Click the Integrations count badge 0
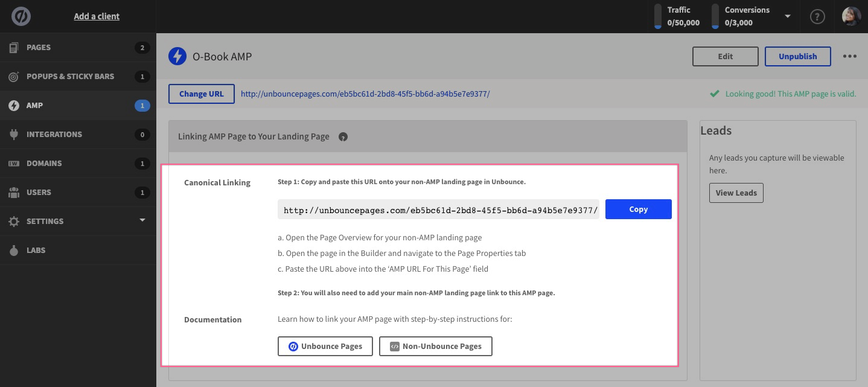868x387 pixels. [x=142, y=135]
